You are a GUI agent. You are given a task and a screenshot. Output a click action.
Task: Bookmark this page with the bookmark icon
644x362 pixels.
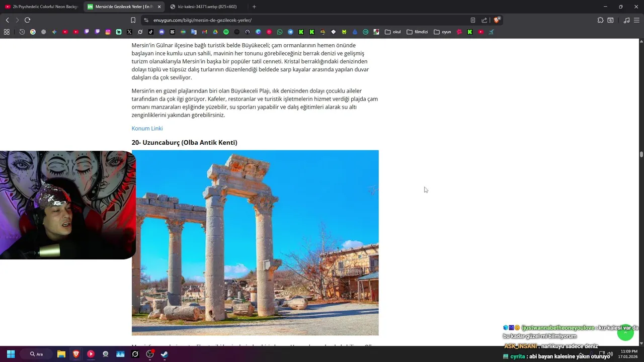tap(133, 20)
